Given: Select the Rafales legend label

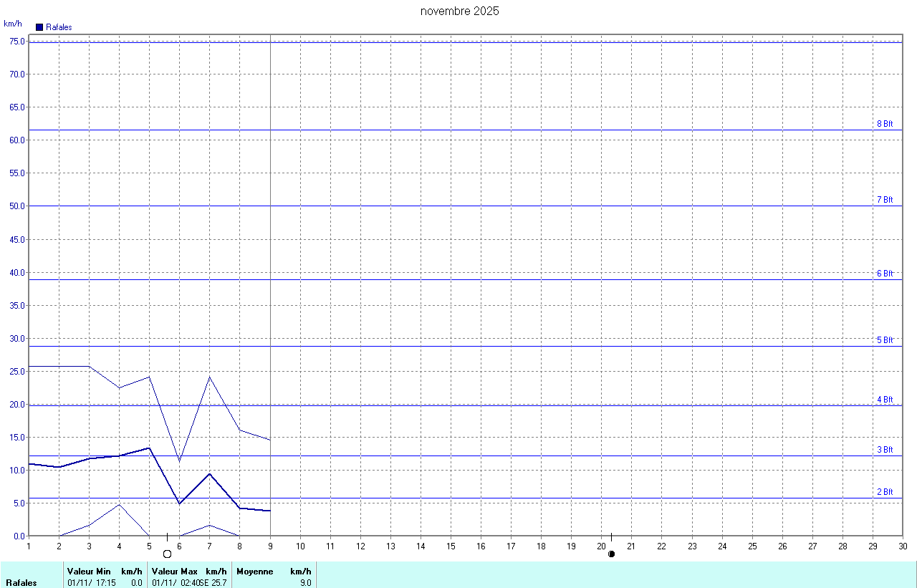Looking at the screenshot, I should [59, 27].
